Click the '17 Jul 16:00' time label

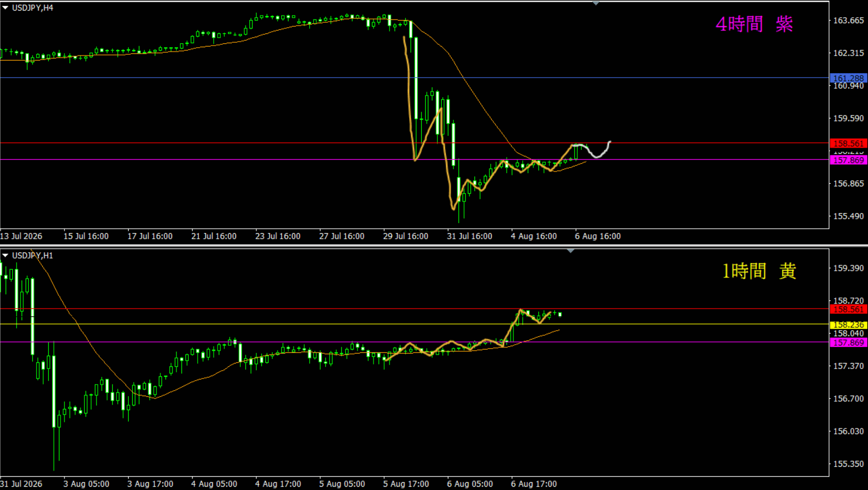(150, 236)
